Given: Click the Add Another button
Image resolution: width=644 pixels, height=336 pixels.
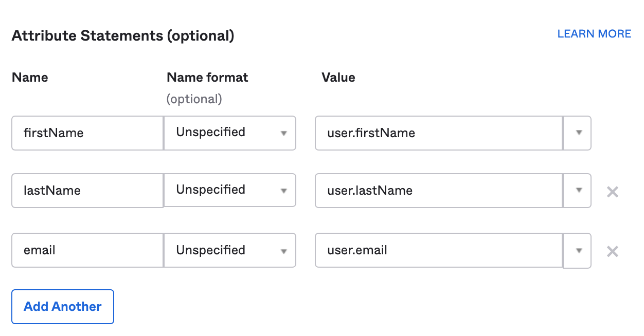Looking at the screenshot, I should click(63, 307).
